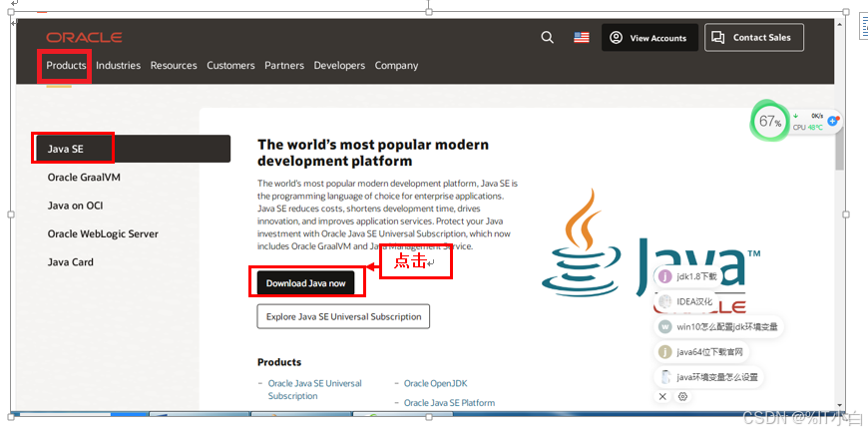Click the account icon in View Accounts
The image size is (868, 433).
(617, 38)
